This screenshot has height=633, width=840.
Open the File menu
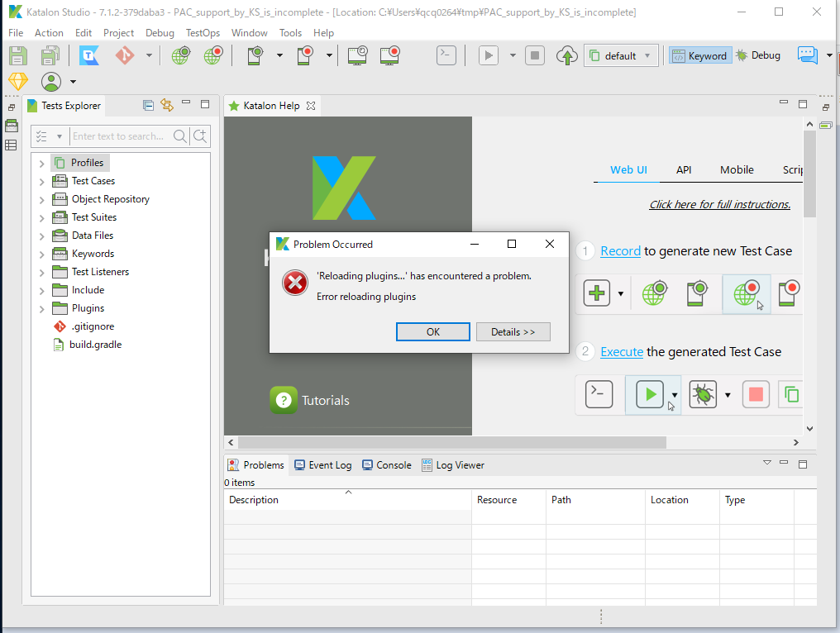16,33
